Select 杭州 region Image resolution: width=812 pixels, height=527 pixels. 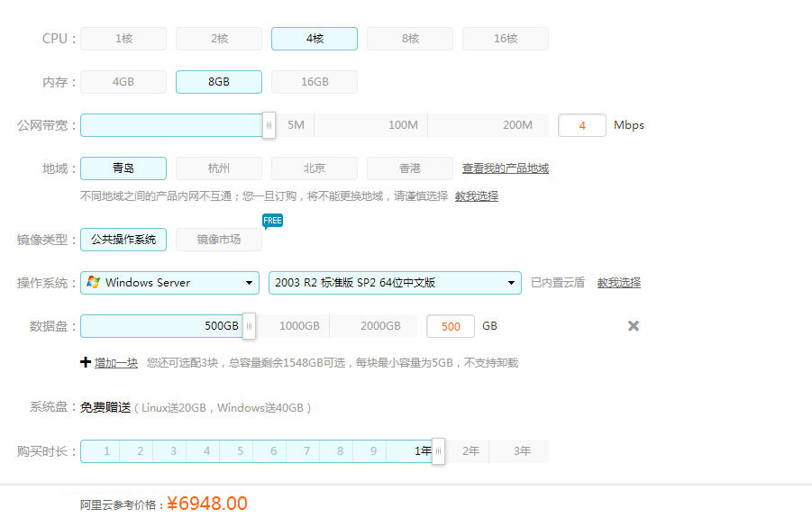coord(219,168)
